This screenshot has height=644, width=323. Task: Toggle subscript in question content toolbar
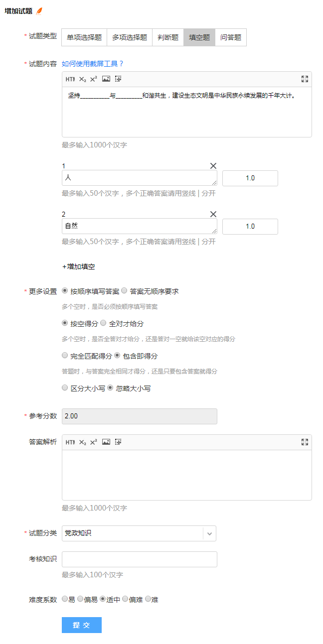(x=83, y=79)
